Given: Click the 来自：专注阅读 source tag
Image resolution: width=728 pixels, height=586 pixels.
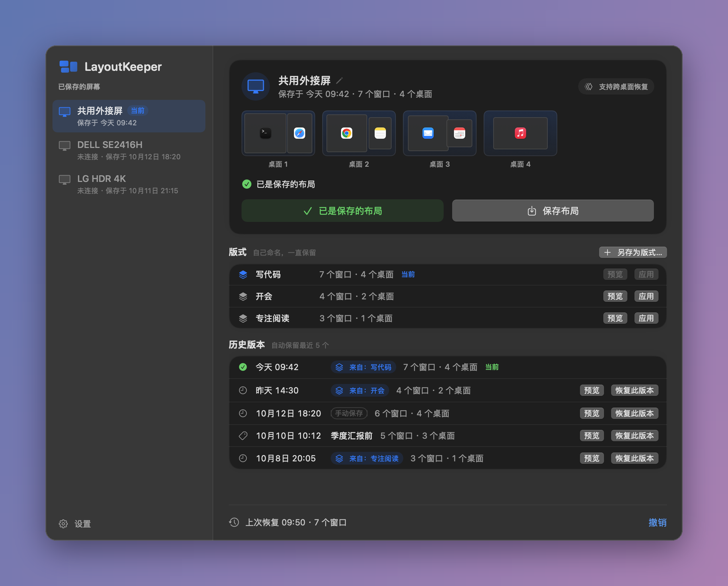Looking at the screenshot, I should point(367,458).
